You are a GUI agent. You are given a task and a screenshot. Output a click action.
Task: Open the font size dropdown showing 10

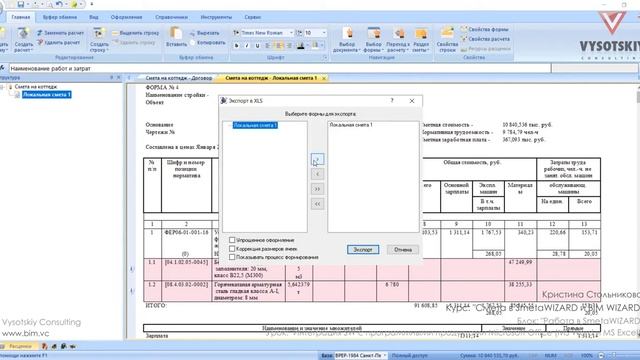(x=324, y=33)
